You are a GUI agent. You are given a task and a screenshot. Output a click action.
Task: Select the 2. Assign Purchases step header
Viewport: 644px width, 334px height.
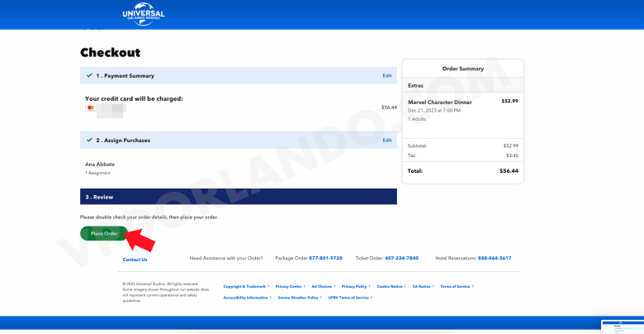239,141
